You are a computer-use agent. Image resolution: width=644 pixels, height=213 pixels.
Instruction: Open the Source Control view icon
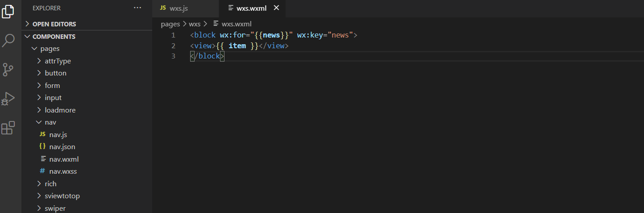(8, 70)
